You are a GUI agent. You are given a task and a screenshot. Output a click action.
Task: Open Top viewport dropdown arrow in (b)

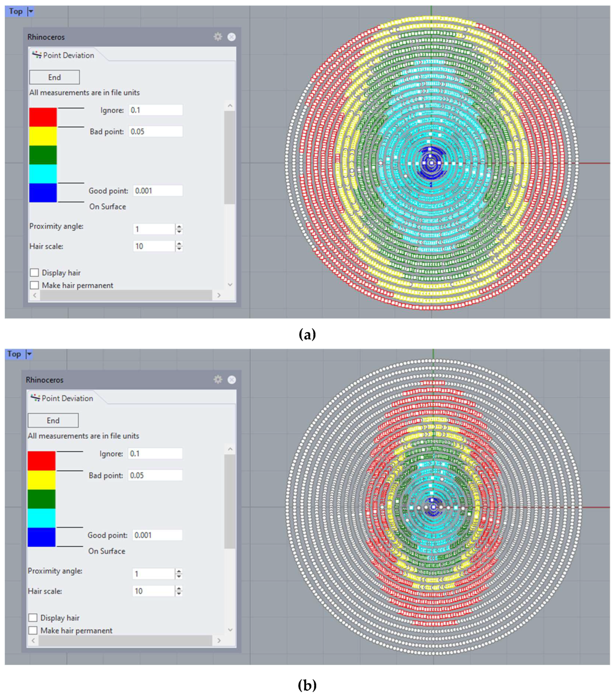(29, 354)
